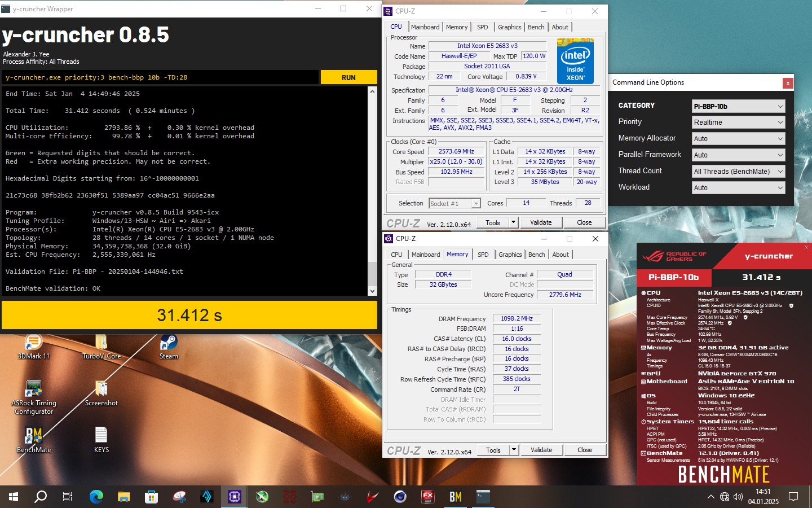Open Graphics tab in top CPU-Z

point(509,27)
